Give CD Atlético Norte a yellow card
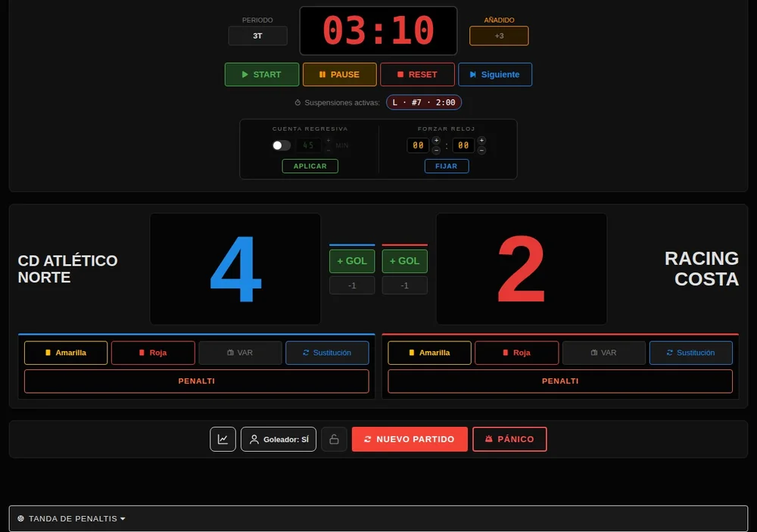This screenshot has height=532, width=757. [x=66, y=353]
